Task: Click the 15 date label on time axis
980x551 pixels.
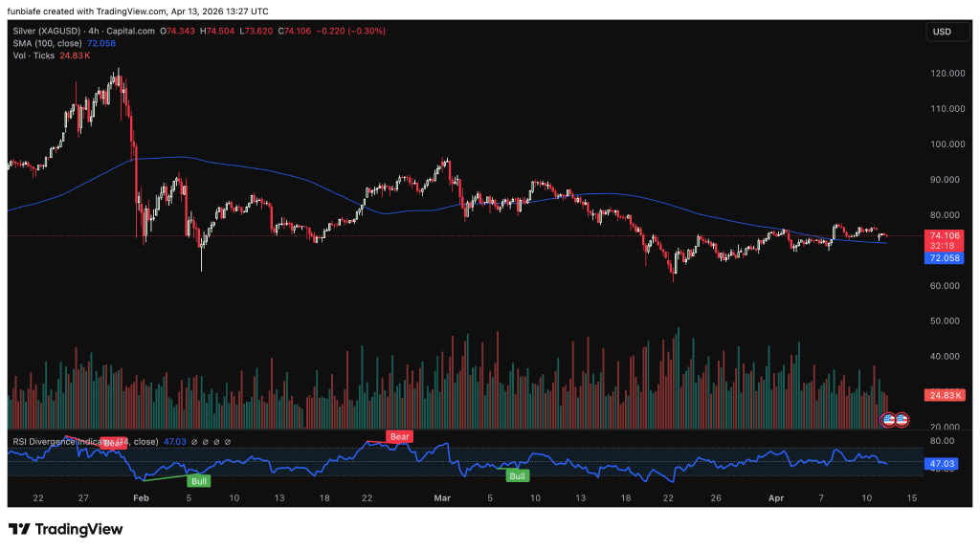Action: 912,497
